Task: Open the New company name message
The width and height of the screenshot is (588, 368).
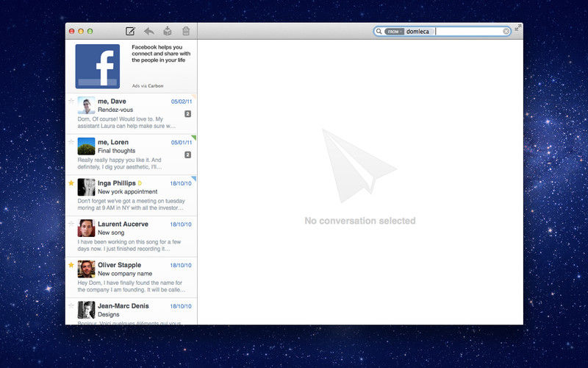Action: click(132, 277)
